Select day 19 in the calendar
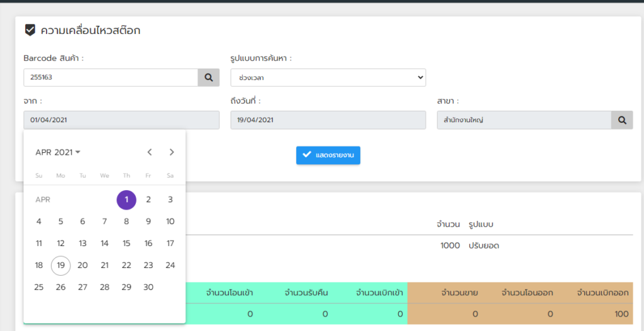 61,265
